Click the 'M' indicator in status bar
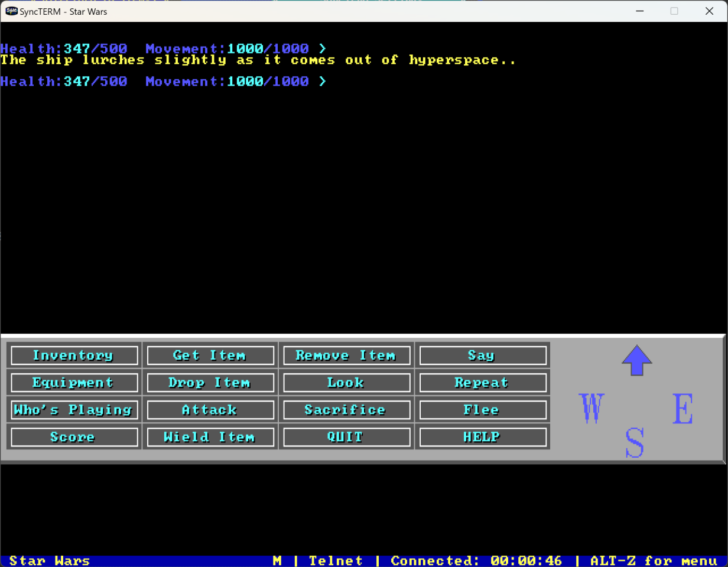Image resolution: width=728 pixels, height=567 pixels. pyautogui.click(x=277, y=561)
